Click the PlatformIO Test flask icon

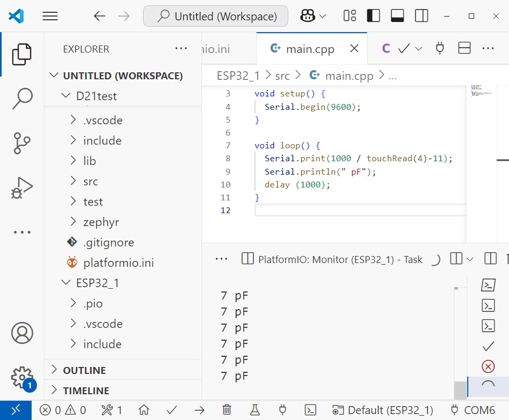pos(254,410)
